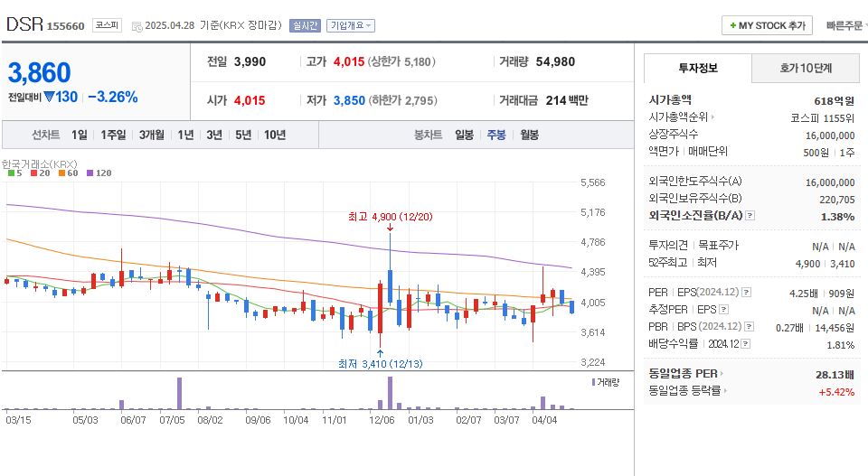
Task: Select the 1일 line chart period
Action: (x=80, y=135)
